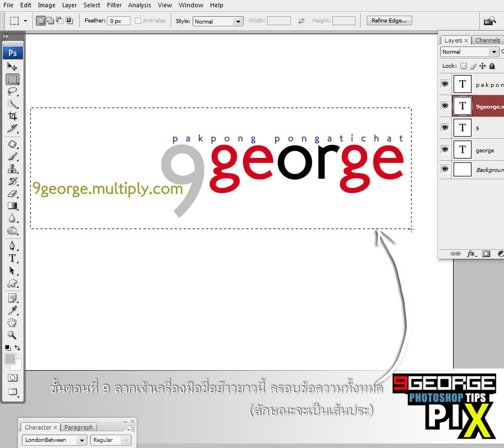Add a layer mask from Layers panel
The width and height of the screenshot is (504, 448).
coord(486,254)
